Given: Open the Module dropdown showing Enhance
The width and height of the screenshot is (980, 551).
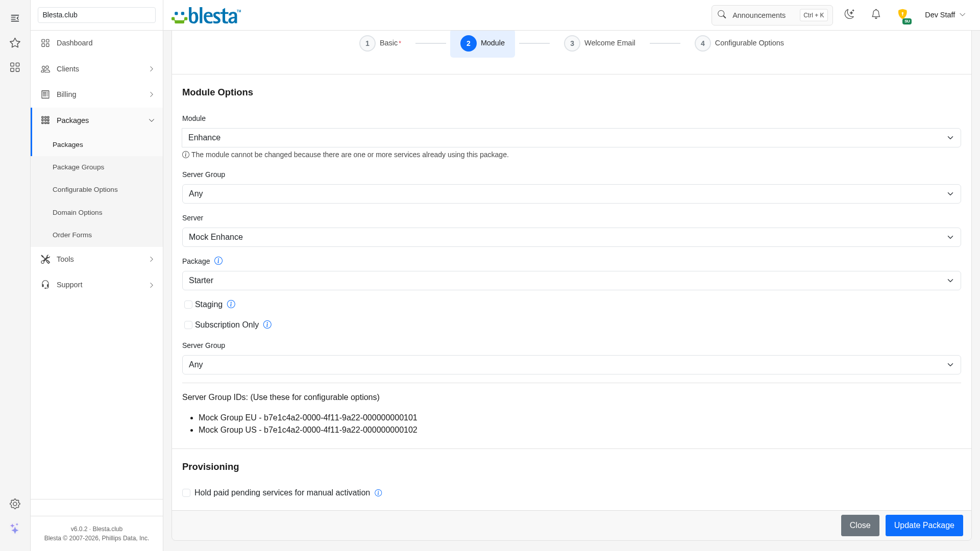Looking at the screenshot, I should click(572, 138).
